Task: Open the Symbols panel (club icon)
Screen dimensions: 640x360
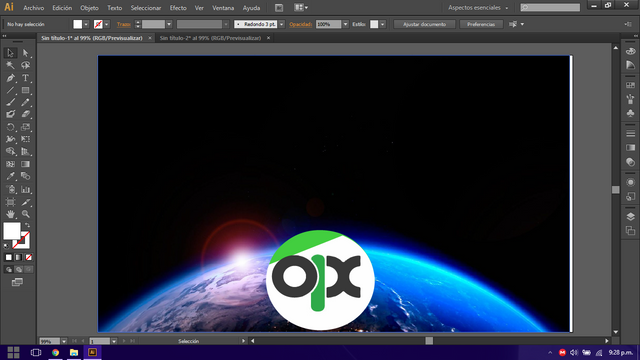Action: [x=630, y=113]
